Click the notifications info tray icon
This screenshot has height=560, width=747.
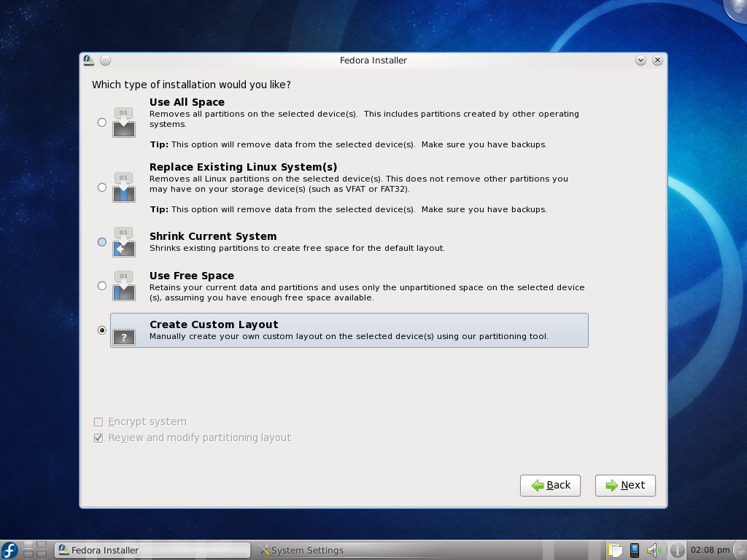(677, 551)
